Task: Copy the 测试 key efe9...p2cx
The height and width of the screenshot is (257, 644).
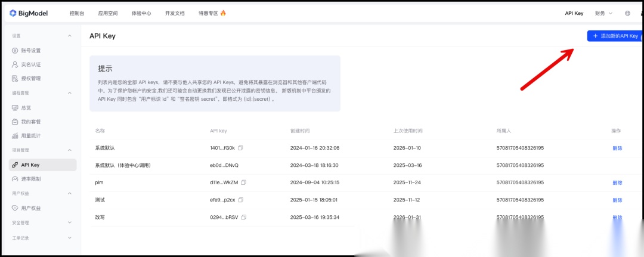Action: coord(241,200)
